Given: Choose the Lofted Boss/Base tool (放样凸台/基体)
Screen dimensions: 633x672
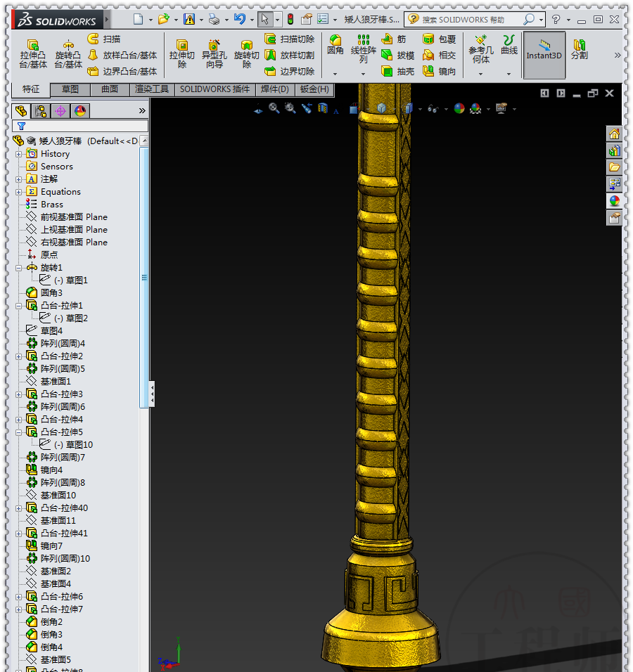Looking at the screenshot, I should point(122,56).
